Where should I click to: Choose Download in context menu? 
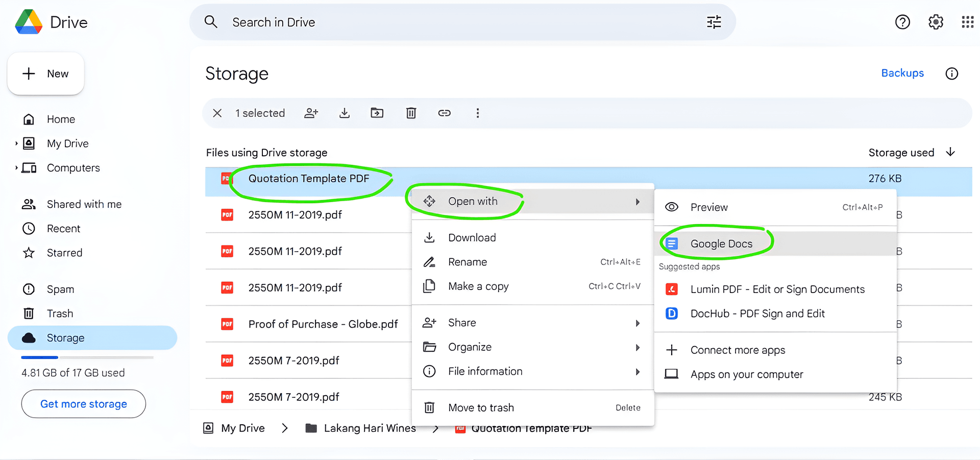tap(532, 237)
